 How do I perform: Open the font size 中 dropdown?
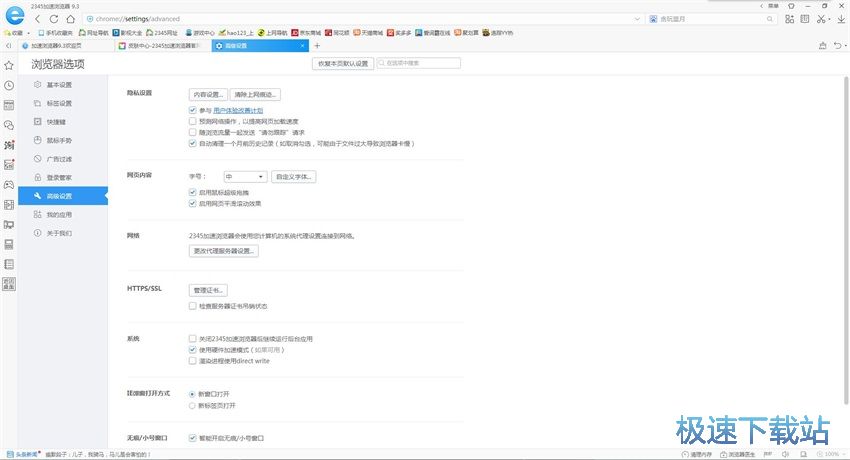pos(245,177)
